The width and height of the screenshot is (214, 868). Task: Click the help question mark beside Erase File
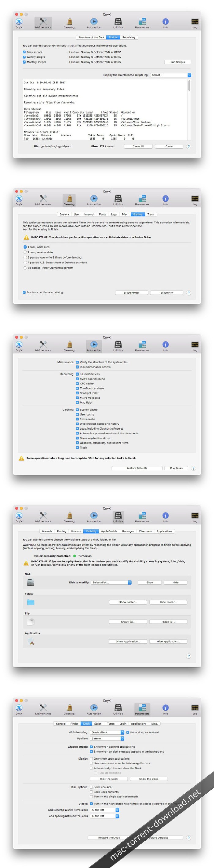[x=189, y=293]
